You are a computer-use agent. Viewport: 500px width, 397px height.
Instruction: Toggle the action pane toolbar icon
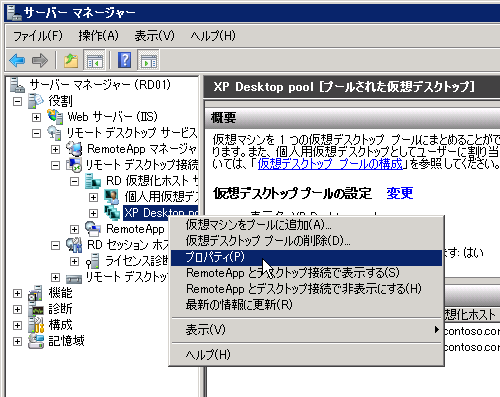coord(148,61)
